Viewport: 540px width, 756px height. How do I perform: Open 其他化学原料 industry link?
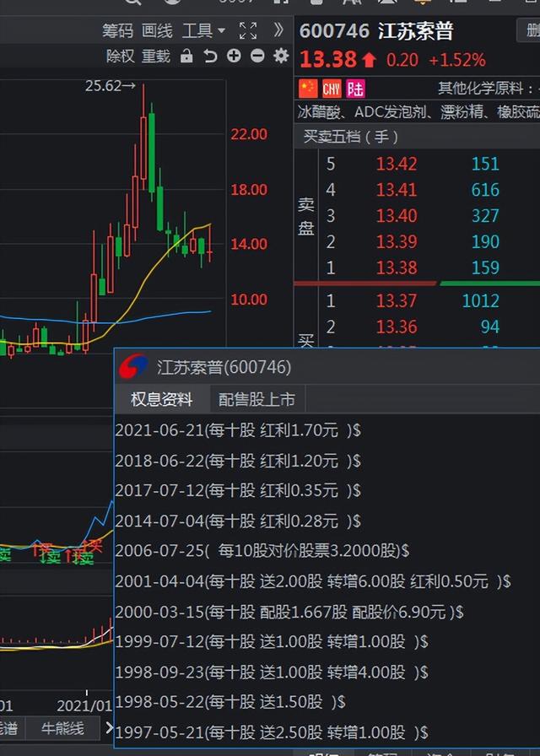coord(480,89)
